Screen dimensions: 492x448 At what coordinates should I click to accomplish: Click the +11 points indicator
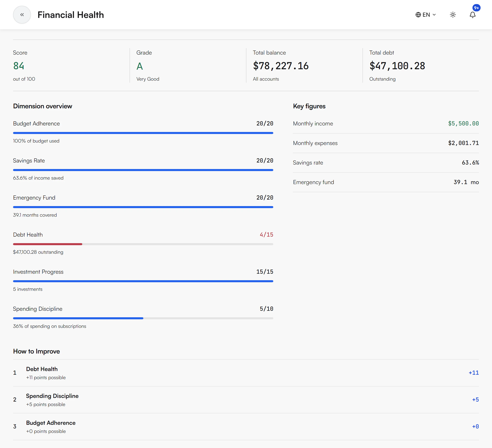[x=473, y=373]
